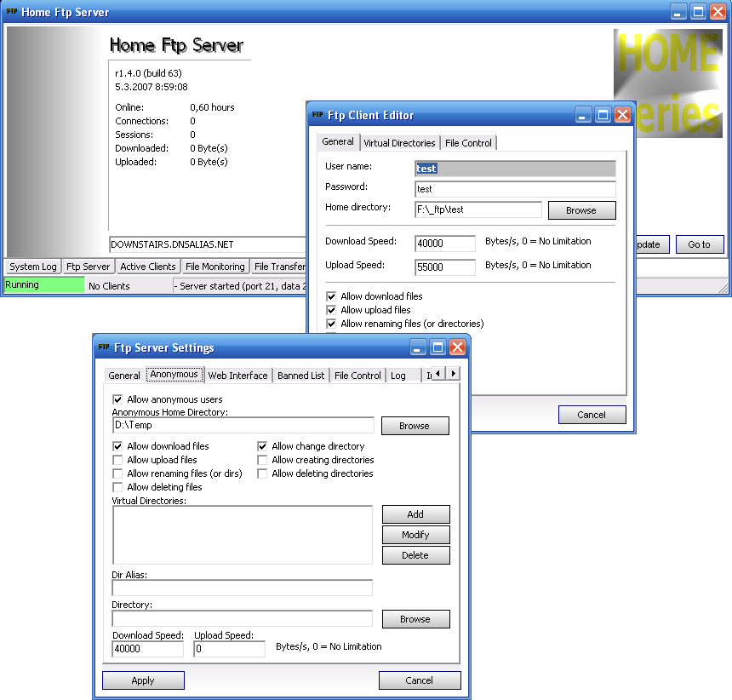The height and width of the screenshot is (700, 732).
Task: Click the Password field
Action: pyautogui.click(x=515, y=189)
